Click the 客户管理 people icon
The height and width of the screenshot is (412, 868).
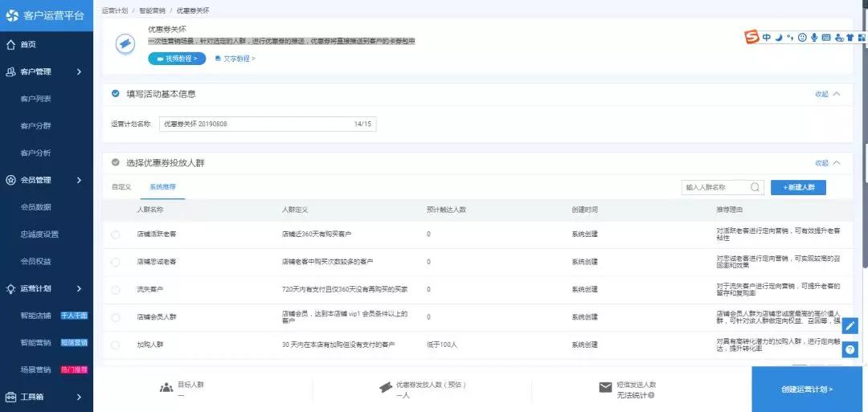[10, 72]
